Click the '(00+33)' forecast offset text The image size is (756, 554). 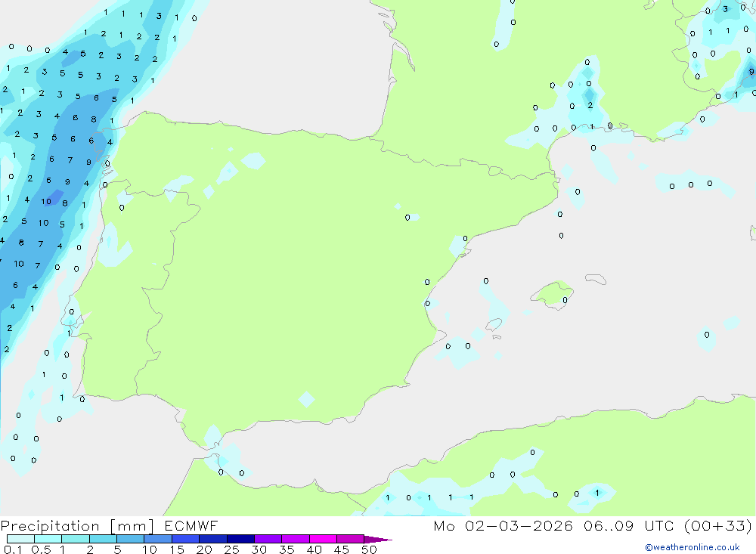click(718, 525)
